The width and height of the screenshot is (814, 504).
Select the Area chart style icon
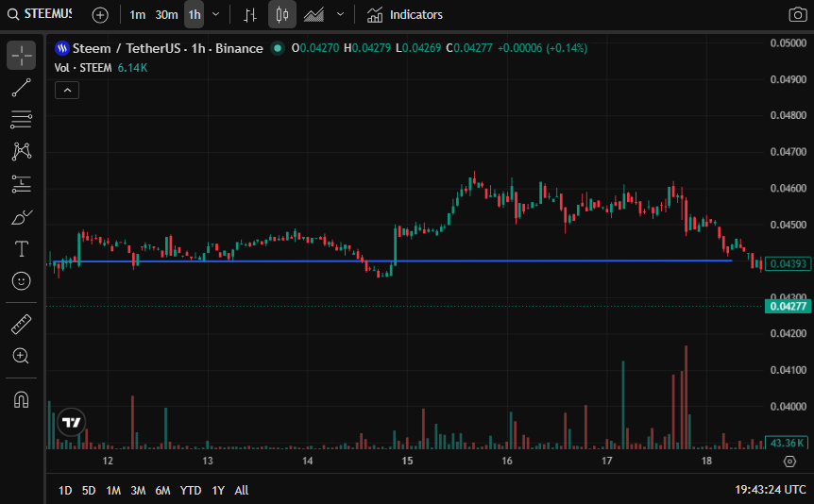tap(314, 15)
